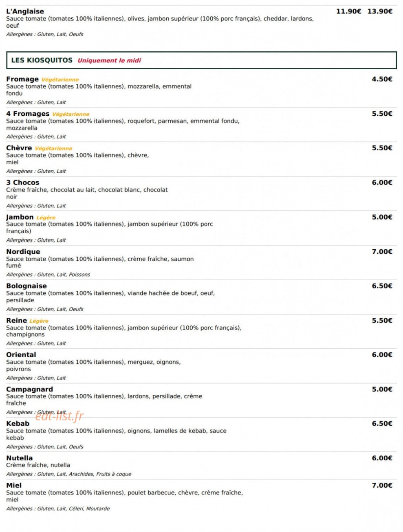Click the Fromage item name

pos(22,79)
